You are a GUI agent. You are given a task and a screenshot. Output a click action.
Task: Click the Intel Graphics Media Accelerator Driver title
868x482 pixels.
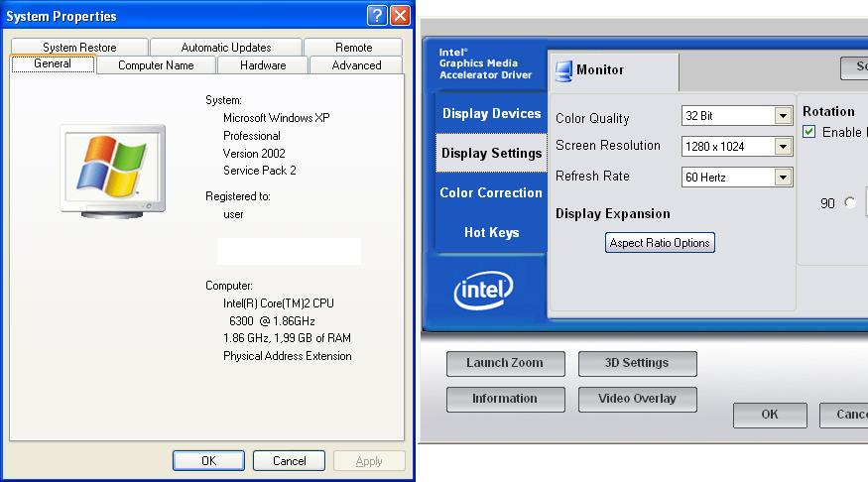pos(485,63)
